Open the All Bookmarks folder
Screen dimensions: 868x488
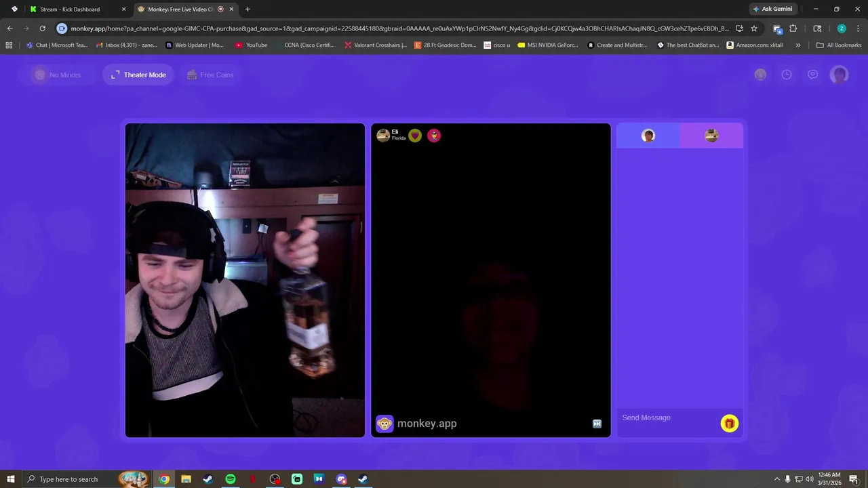[x=839, y=45]
